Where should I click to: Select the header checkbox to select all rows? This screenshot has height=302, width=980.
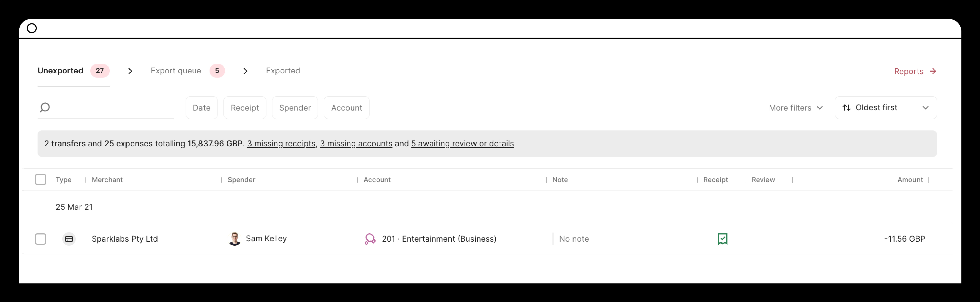(40, 179)
